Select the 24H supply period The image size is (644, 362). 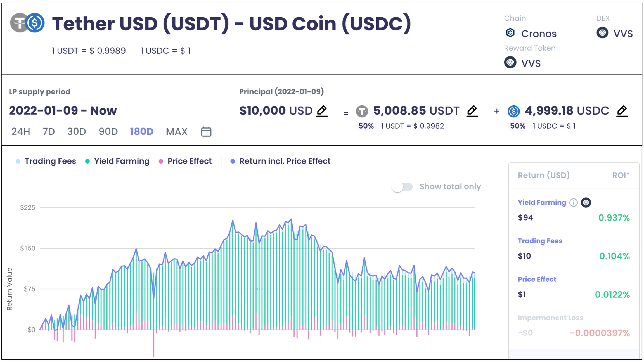pos(21,131)
